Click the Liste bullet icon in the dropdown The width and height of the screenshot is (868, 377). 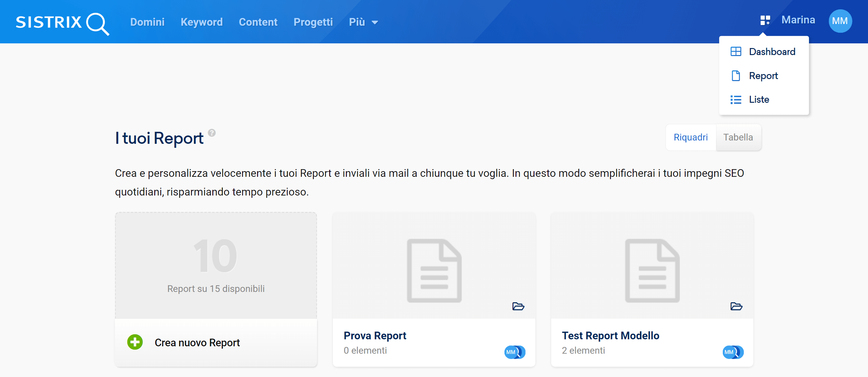pyautogui.click(x=735, y=100)
